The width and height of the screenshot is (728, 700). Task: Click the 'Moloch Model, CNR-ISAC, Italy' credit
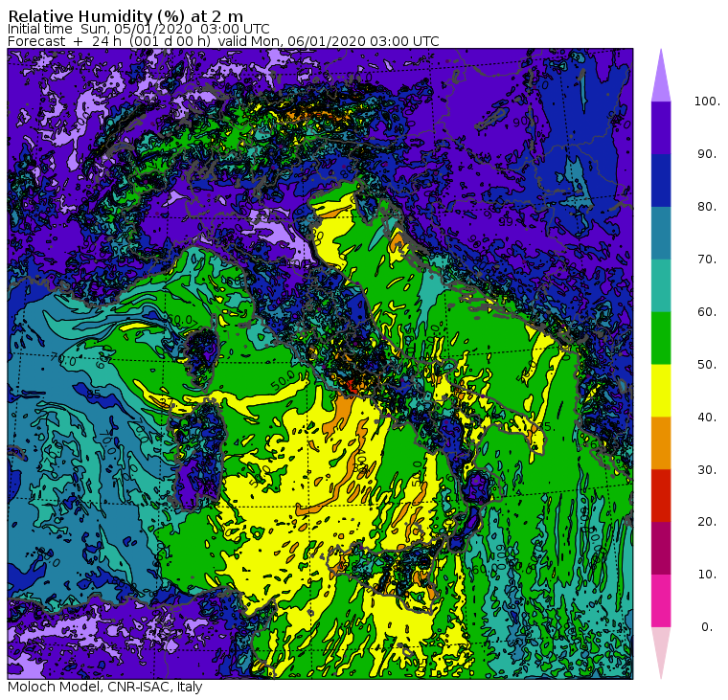click(105, 687)
